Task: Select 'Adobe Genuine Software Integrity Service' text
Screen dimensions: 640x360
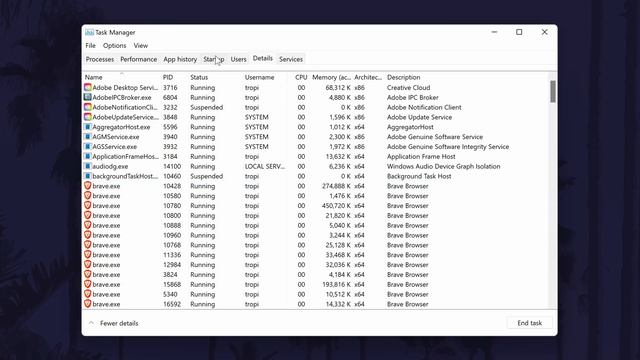Action: coord(448,146)
